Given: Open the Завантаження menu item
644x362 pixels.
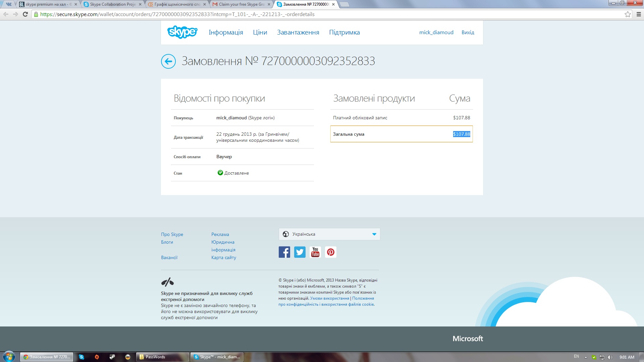Looking at the screenshot, I should (298, 32).
